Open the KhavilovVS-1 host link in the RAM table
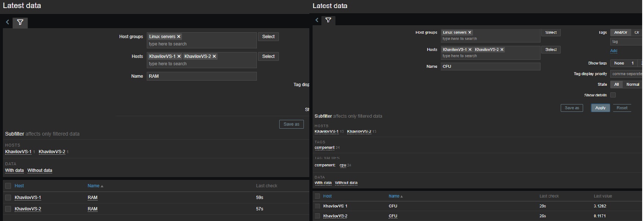644x221 pixels. [28, 198]
